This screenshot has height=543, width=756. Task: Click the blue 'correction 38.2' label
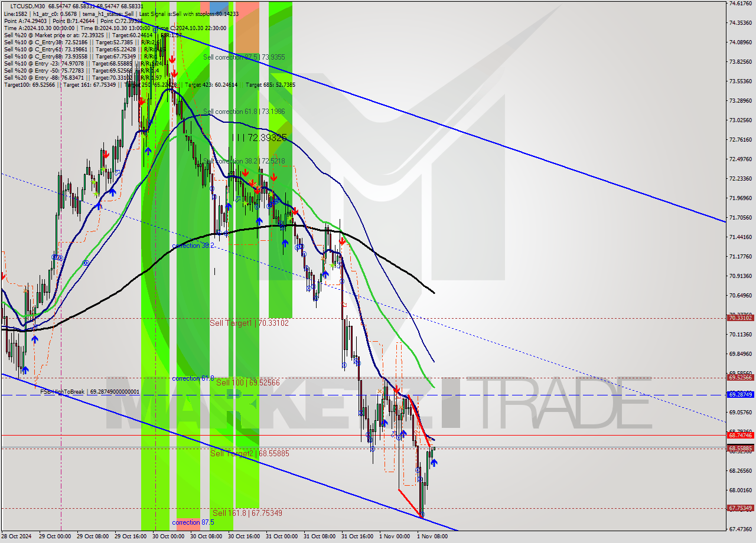click(193, 246)
